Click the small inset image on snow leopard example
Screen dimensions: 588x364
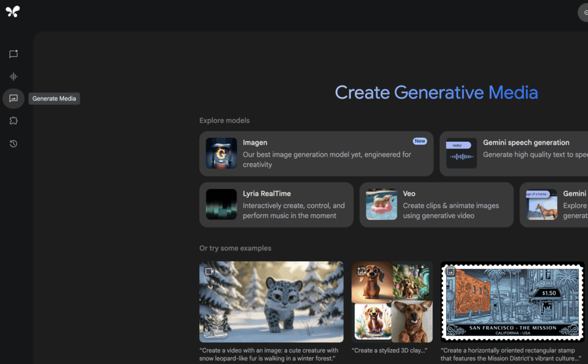point(216,326)
